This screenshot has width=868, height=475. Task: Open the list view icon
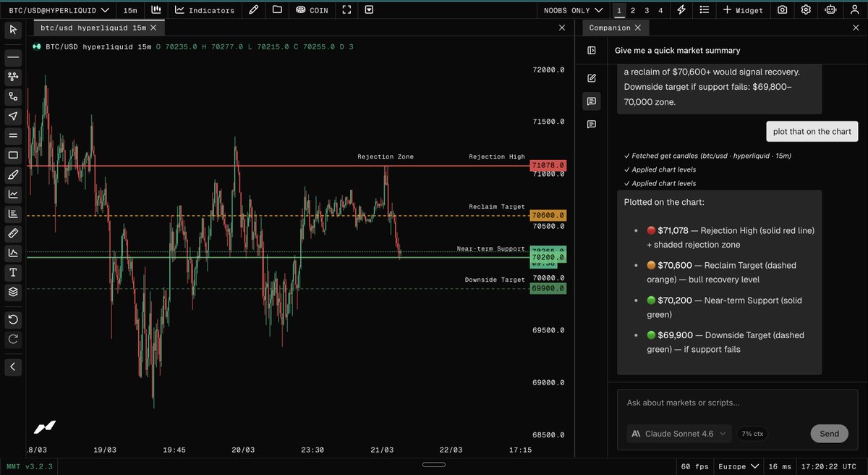(705, 10)
